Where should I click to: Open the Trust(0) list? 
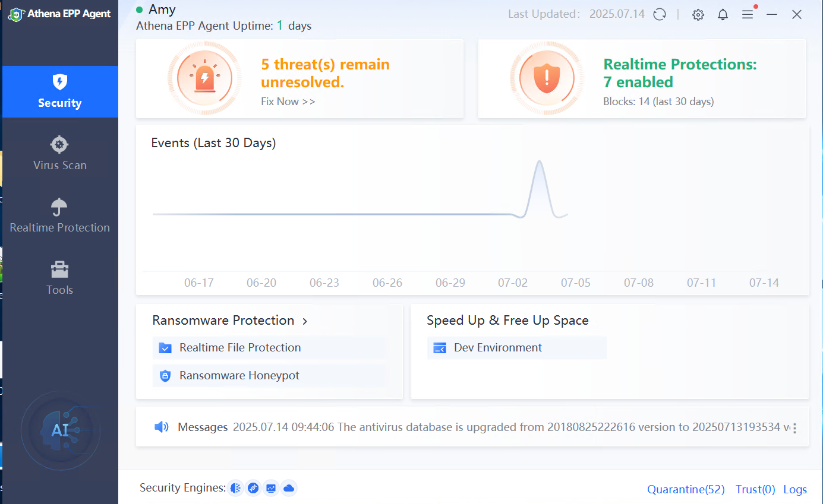point(755,489)
